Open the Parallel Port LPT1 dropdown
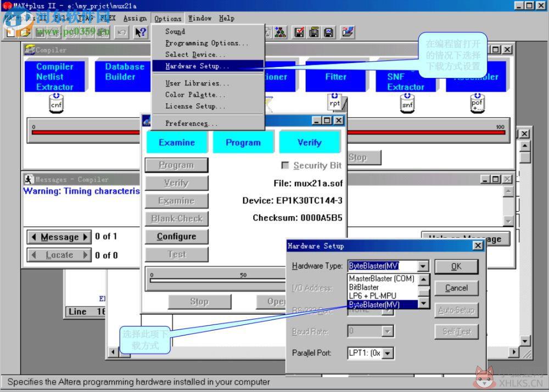This screenshot has width=549, height=392. 387,353
